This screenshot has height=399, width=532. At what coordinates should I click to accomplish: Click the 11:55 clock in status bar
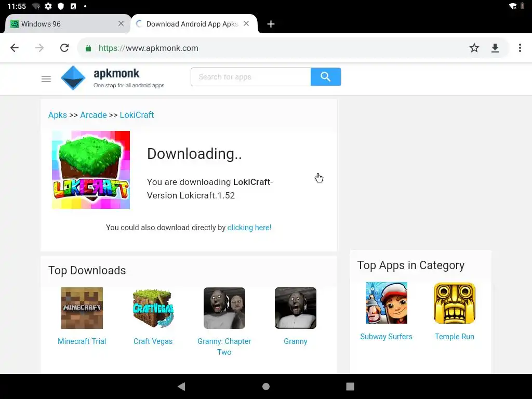pos(17,6)
